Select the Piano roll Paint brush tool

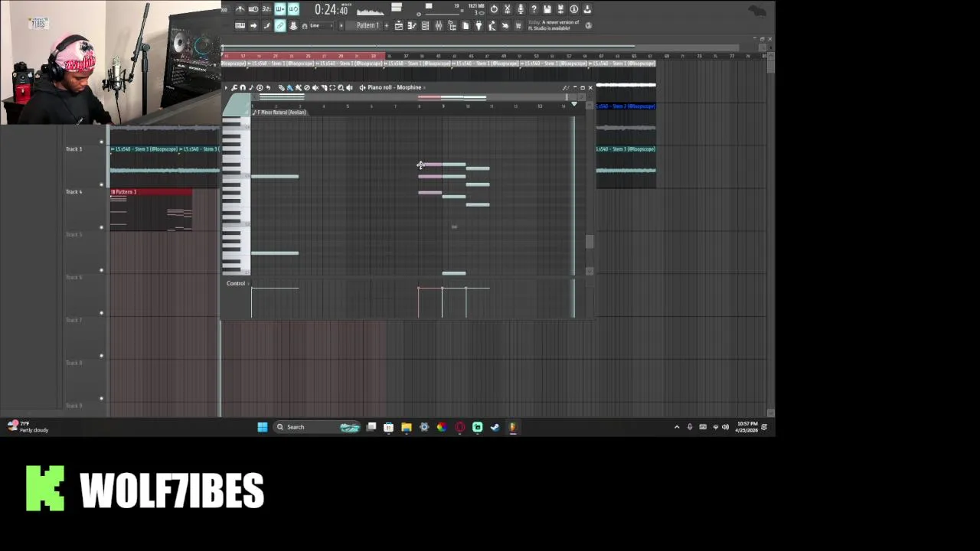289,87
